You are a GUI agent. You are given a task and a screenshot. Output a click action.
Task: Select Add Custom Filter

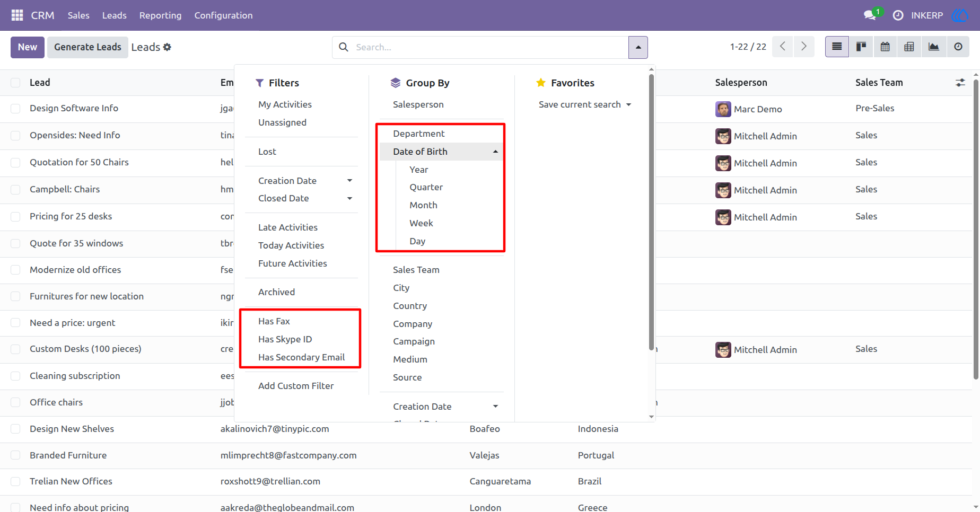click(x=296, y=386)
